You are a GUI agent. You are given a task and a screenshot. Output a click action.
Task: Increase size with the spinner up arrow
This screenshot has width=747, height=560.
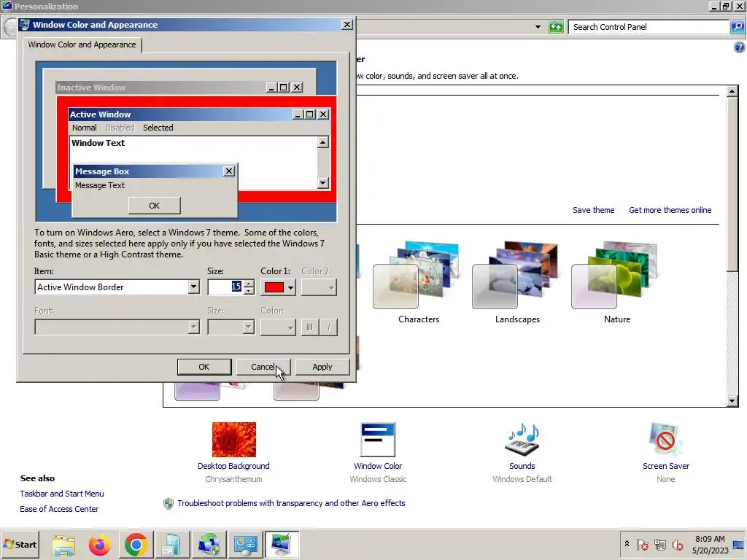249,284
